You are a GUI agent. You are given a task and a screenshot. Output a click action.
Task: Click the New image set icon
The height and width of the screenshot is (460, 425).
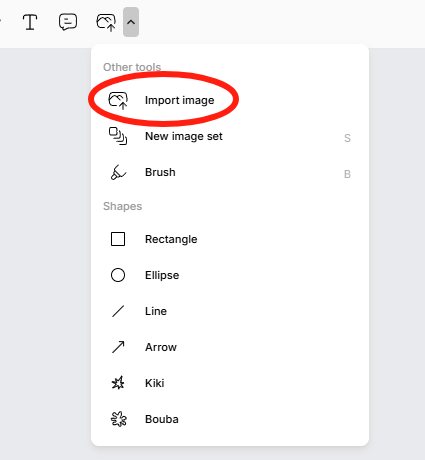(x=118, y=136)
